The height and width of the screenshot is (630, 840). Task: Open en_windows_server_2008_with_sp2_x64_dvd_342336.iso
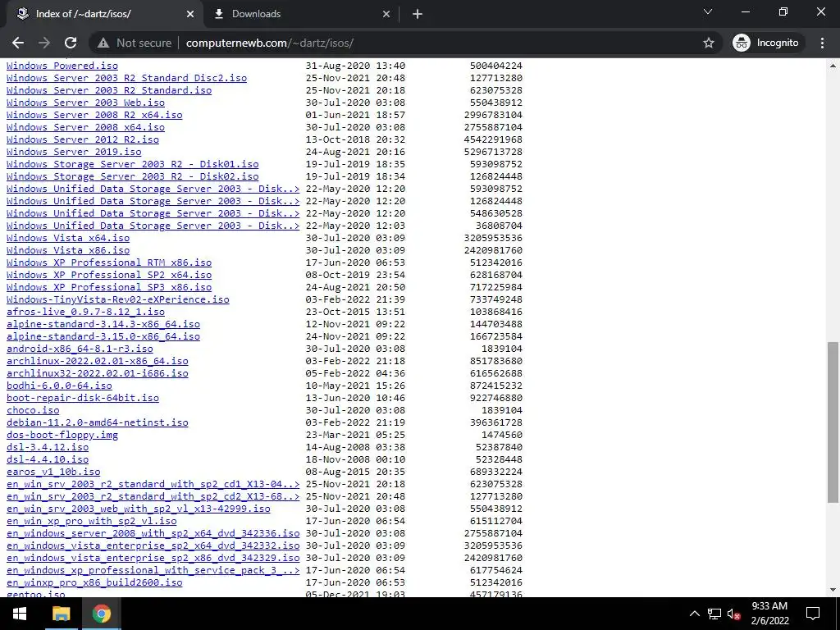153,533
